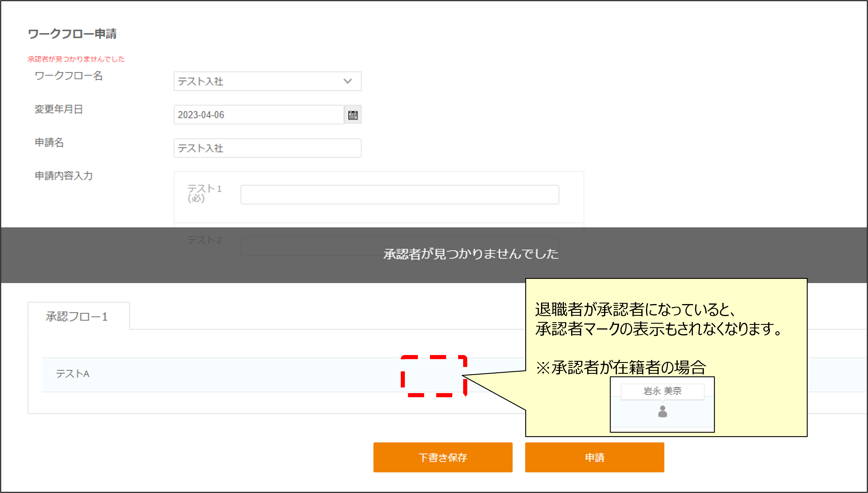Click the テスト1 (必) field label
The height and width of the screenshot is (493, 868).
[x=204, y=193]
